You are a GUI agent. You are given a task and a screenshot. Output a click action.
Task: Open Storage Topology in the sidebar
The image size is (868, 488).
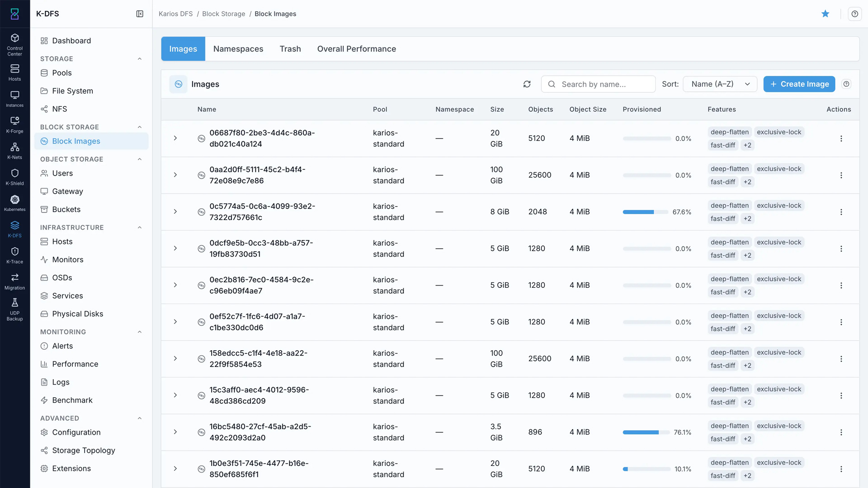click(91, 450)
